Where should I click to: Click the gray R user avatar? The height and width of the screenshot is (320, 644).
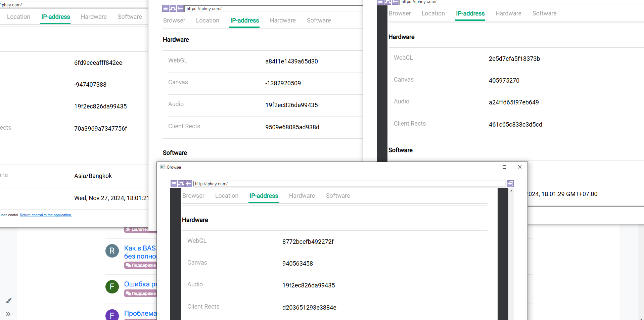[x=112, y=251]
